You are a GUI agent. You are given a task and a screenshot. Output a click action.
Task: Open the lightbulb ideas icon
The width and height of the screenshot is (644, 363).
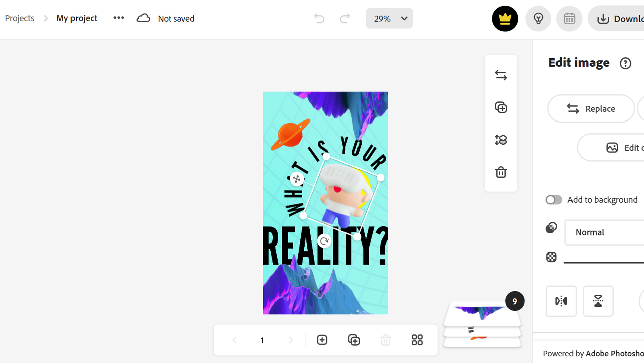pyautogui.click(x=538, y=19)
